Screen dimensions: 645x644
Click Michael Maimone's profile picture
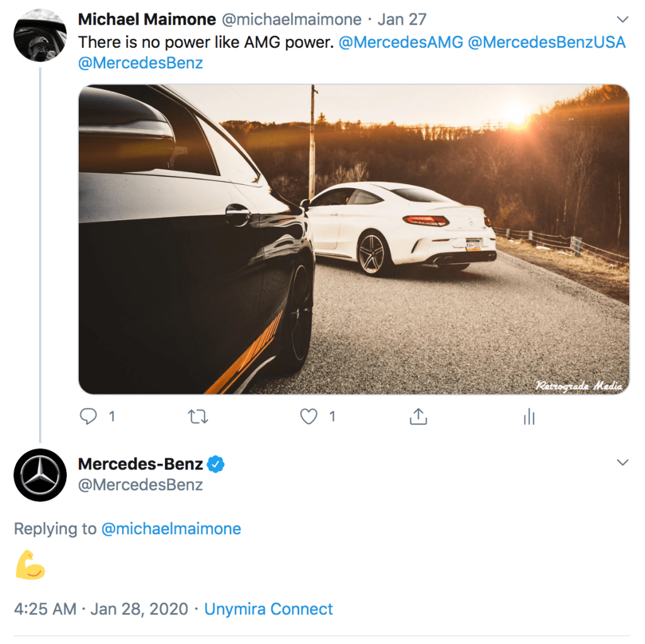(x=40, y=37)
